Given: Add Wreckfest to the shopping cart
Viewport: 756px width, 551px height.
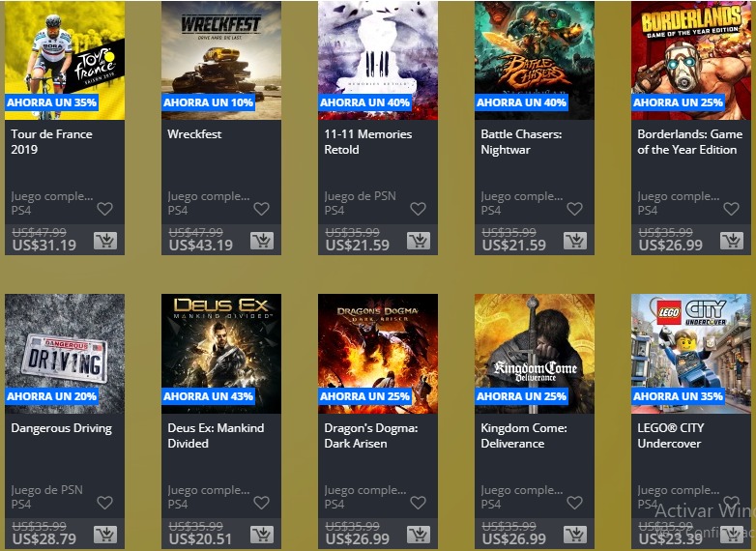Looking at the screenshot, I should [x=262, y=240].
